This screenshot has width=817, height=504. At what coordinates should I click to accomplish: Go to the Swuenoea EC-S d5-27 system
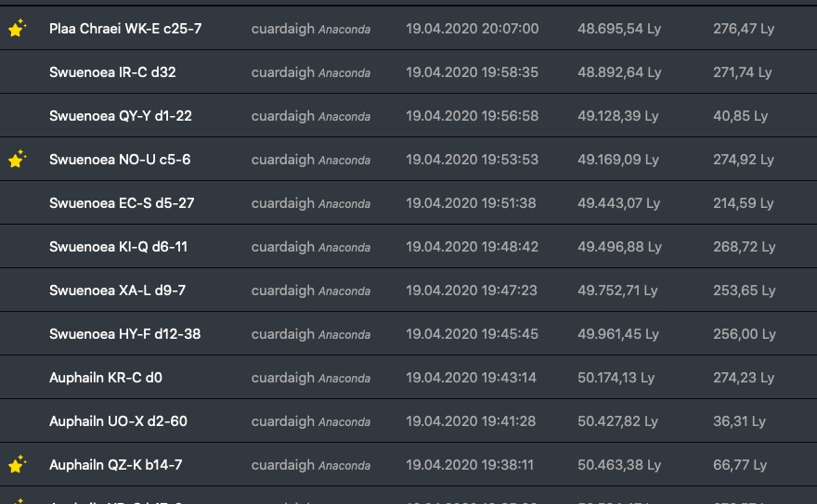point(122,203)
